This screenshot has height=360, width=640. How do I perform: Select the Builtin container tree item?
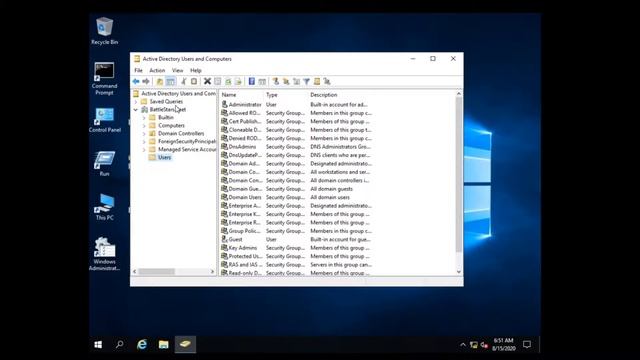coord(166,118)
